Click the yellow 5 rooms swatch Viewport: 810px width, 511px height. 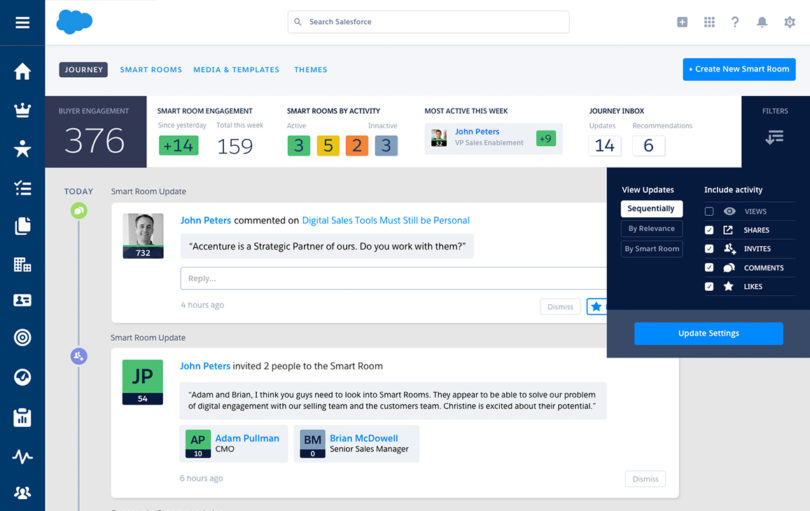click(328, 146)
